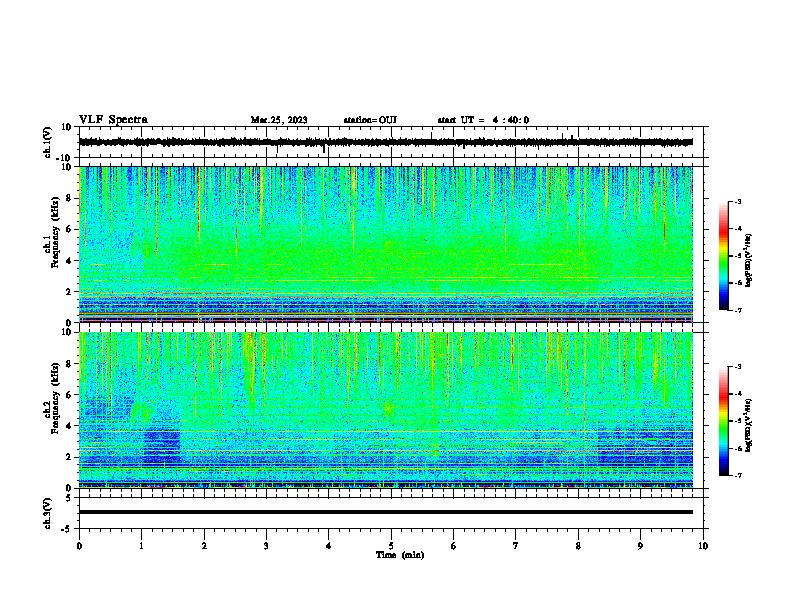The height and width of the screenshot is (612, 792).
Task: Click "-5" on ch.2 color scale
Action: coord(737,421)
